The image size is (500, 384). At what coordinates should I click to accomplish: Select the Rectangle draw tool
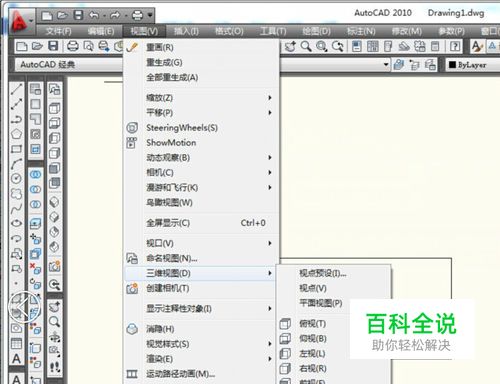(16, 149)
